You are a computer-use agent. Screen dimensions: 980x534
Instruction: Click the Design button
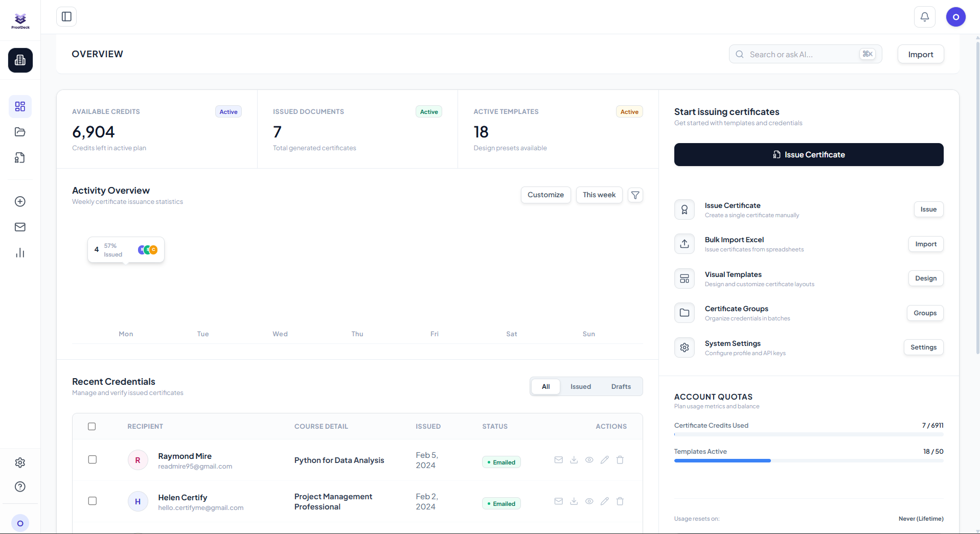(926, 278)
